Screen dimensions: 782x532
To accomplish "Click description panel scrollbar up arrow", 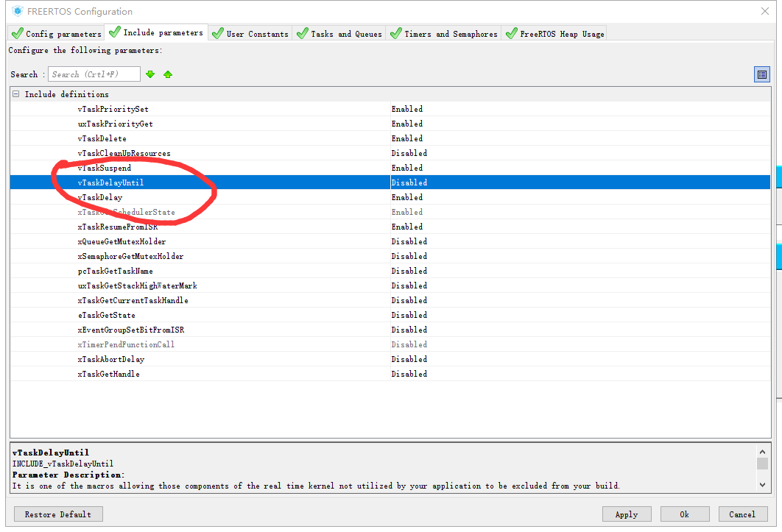I will [762, 452].
